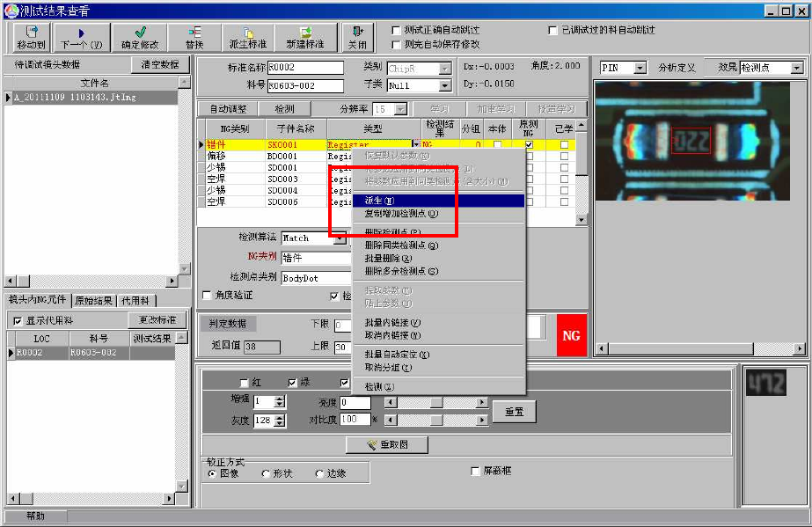This screenshot has width=812, height=527.
Task: Click the 标准名称 R0002 input field
Action: tap(305, 67)
